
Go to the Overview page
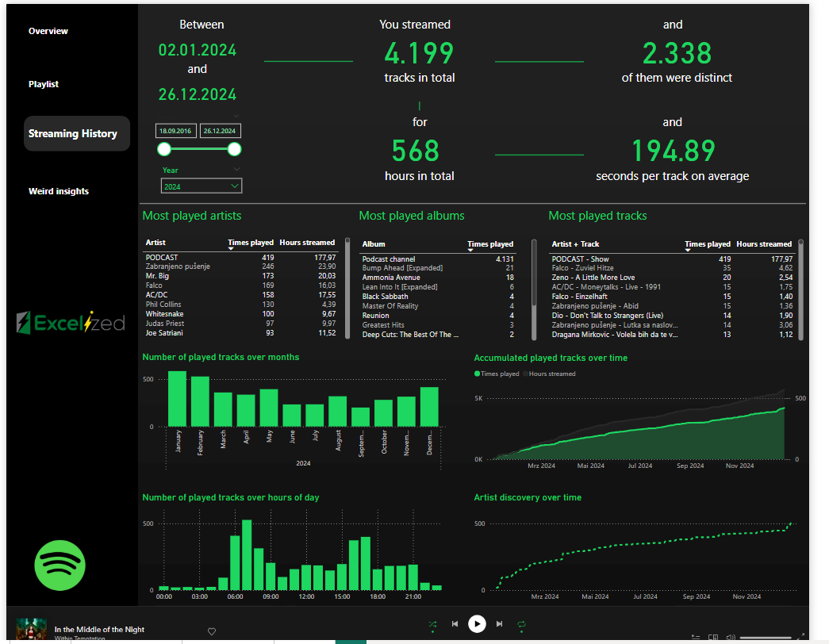48,31
